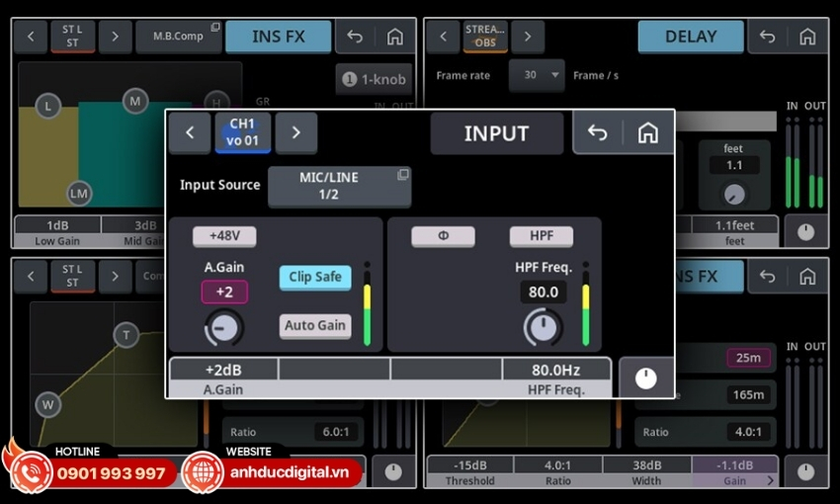
Task: Home icon in bottom-right INS FX screen
Action: pos(807,277)
